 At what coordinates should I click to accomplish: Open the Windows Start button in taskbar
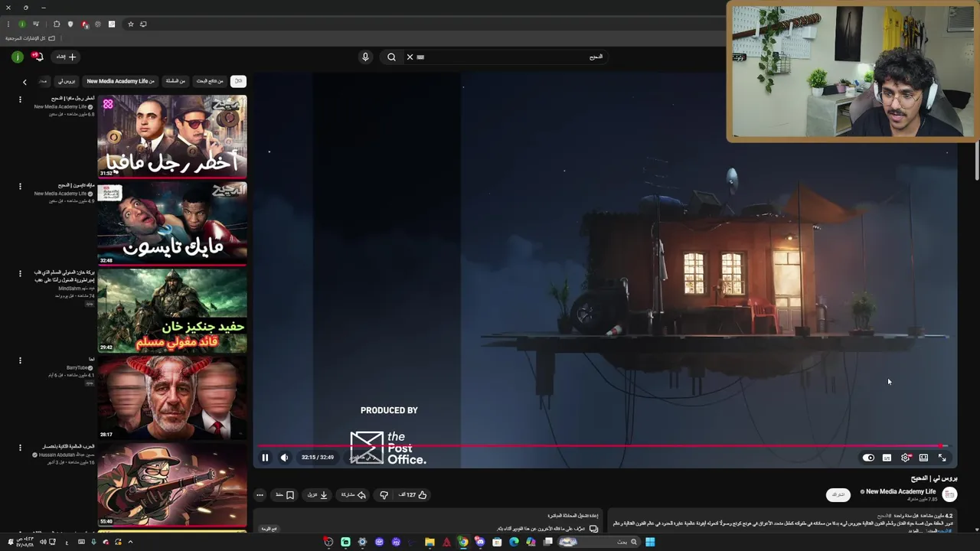pyautogui.click(x=650, y=542)
